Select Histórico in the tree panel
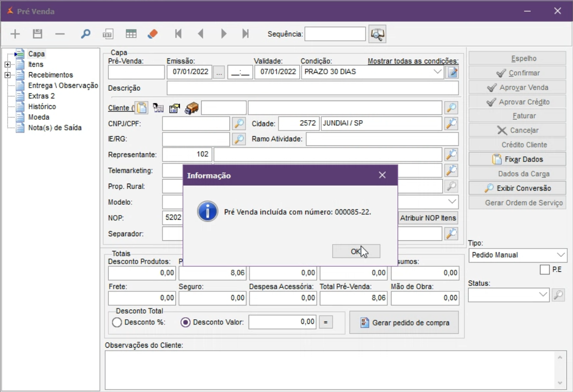This screenshot has width=573, height=392. pos(42,106)
